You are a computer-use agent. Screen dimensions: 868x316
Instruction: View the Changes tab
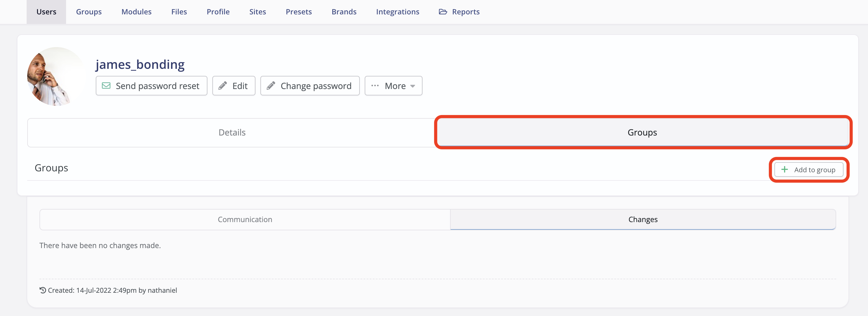642,219
